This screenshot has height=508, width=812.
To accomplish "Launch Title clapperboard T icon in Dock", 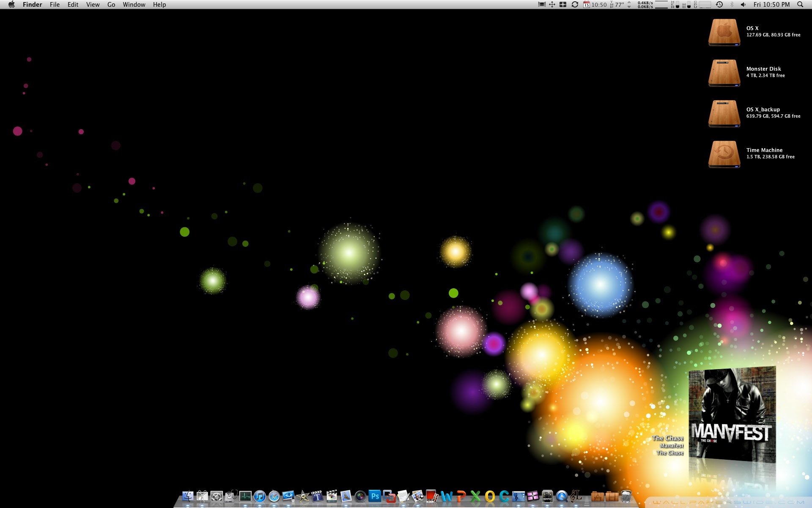I will point(317,496).
